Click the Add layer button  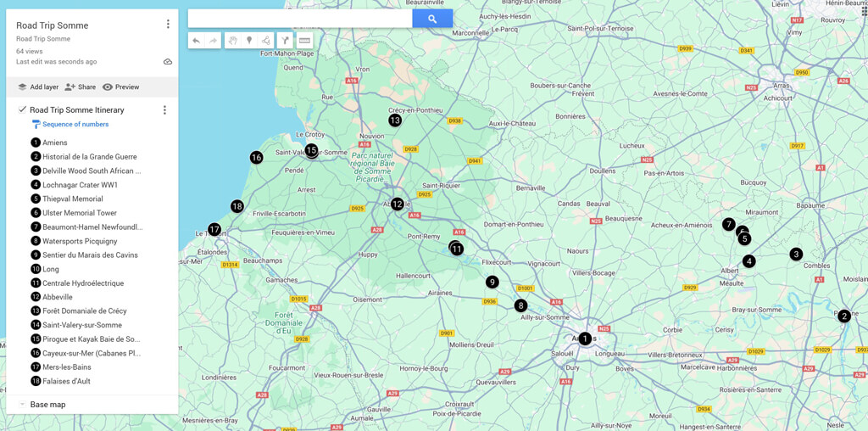38,87
